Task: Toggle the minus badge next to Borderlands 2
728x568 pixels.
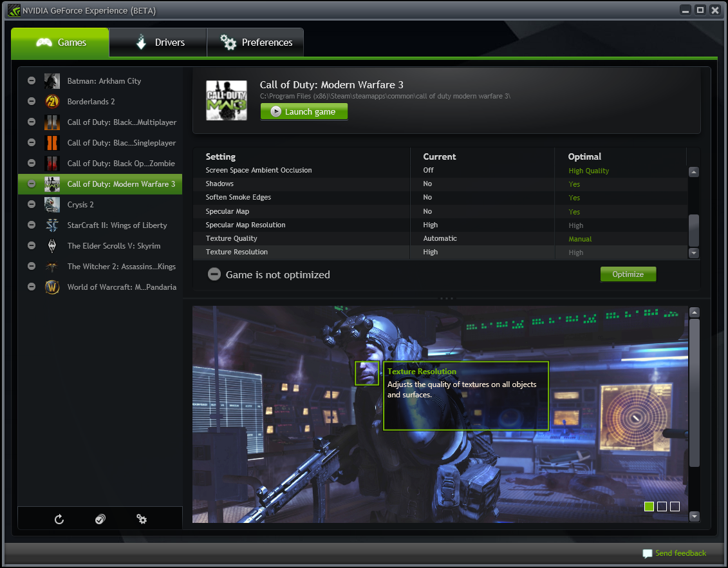Action: [x=31, y=101]
